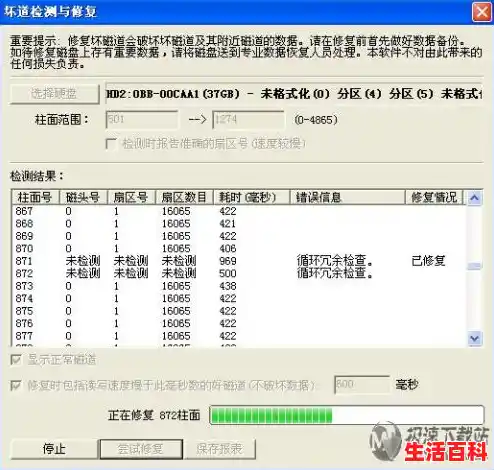
Task: Select the row for cylinder 875
Action: pyautogui.click(x=239, y=311)
